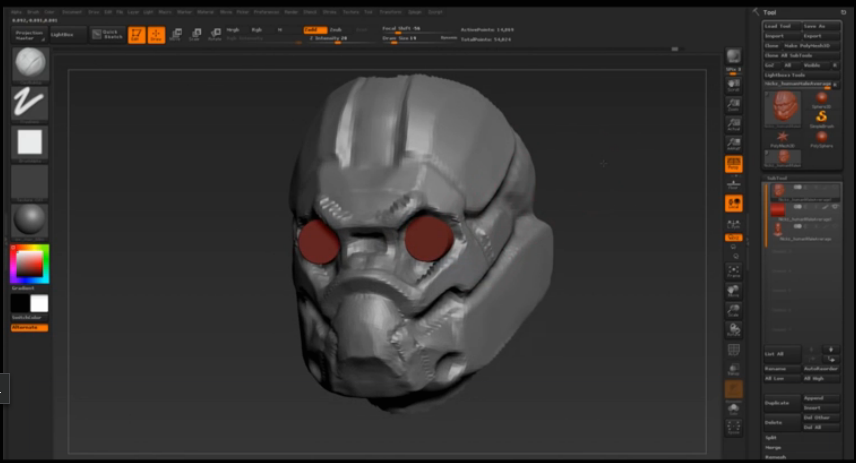Toggle XYZ rotation mode
The image size is (856, 463).
click(733, 238)
